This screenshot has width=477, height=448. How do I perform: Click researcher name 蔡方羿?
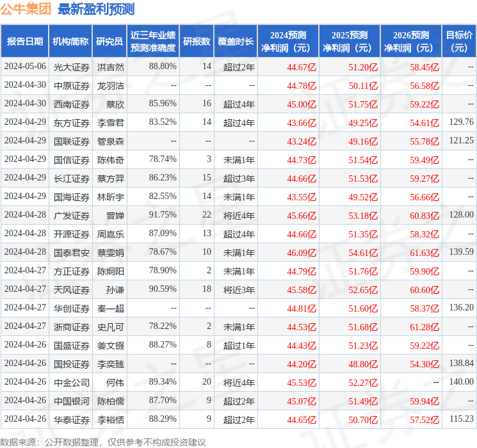(111, 179)
